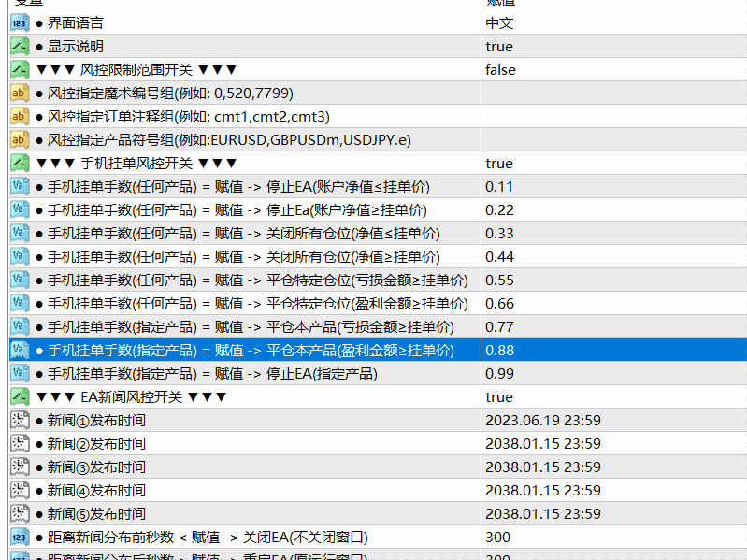Click the string icon beside 风控指定产品符号组
747x560 pixels.
click(20, 139)
